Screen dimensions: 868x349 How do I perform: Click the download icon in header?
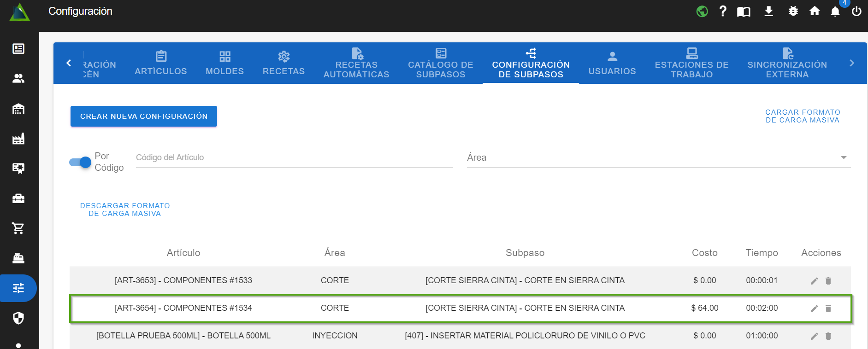pyautogui.click(x=768, y=11)
